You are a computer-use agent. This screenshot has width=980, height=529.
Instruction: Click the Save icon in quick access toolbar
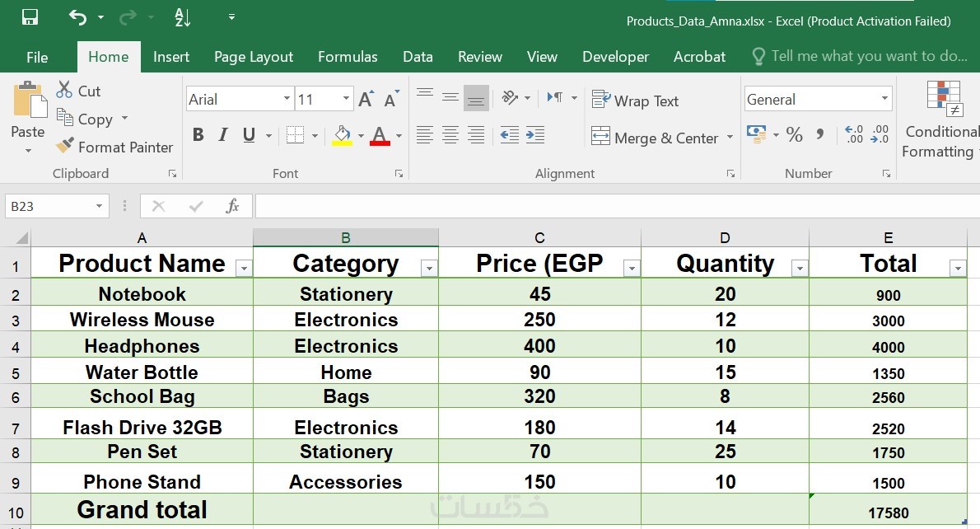(x=30, y=17)
